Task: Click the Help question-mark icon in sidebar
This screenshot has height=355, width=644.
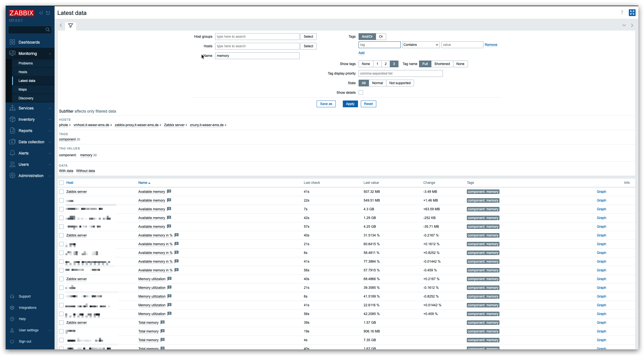Action: [12, 319]
